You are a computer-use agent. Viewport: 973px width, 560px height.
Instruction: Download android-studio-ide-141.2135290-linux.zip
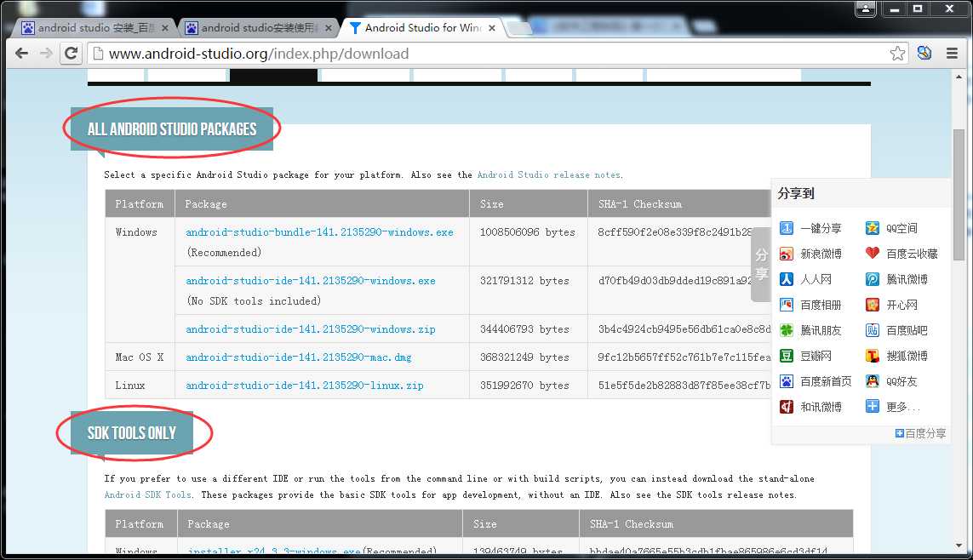click(304, 386)
